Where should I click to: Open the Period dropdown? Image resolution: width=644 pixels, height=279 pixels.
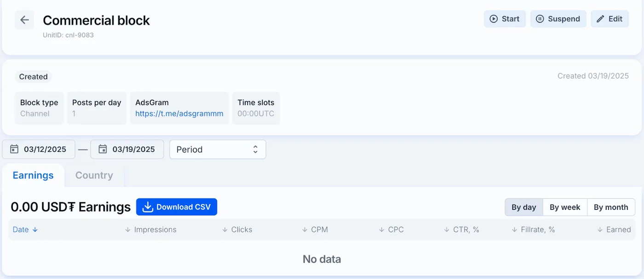pyautogui.click(x=218, y=149)
